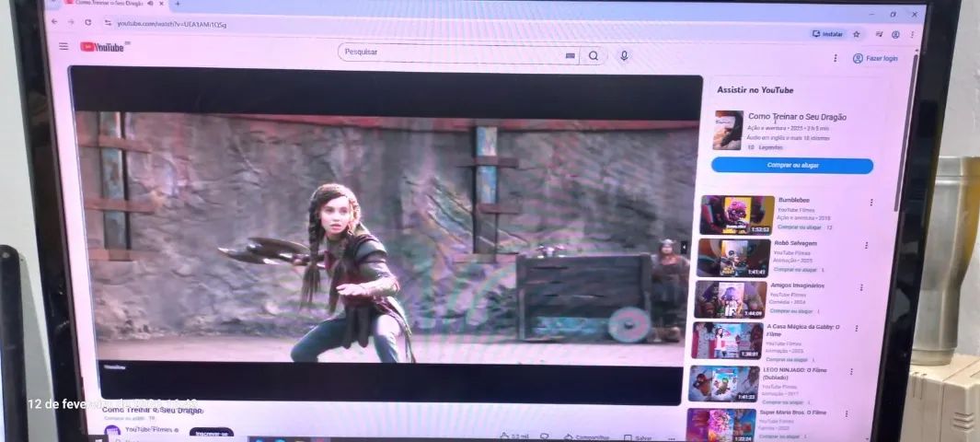
Task: Start voice search with the microphone icon
Action: (624, 55)
